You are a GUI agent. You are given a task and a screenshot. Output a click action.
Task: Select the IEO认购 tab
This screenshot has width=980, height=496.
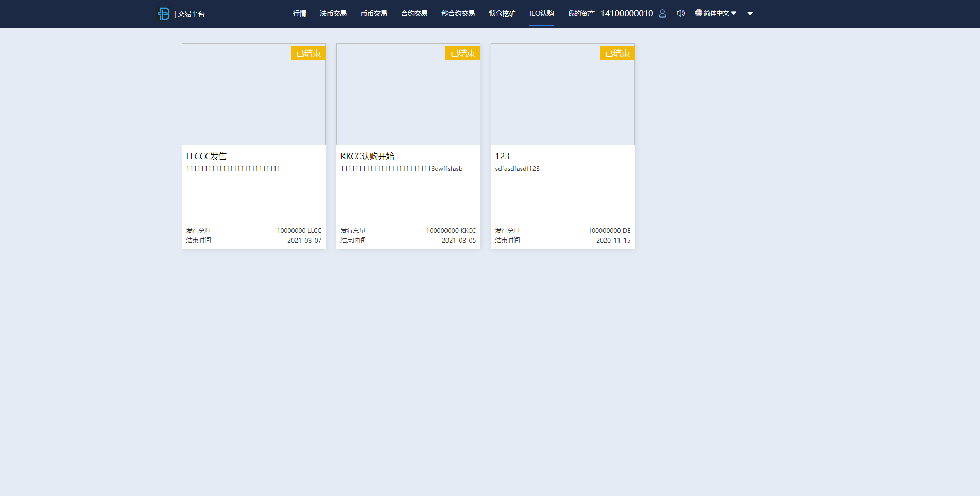(541, 13)
